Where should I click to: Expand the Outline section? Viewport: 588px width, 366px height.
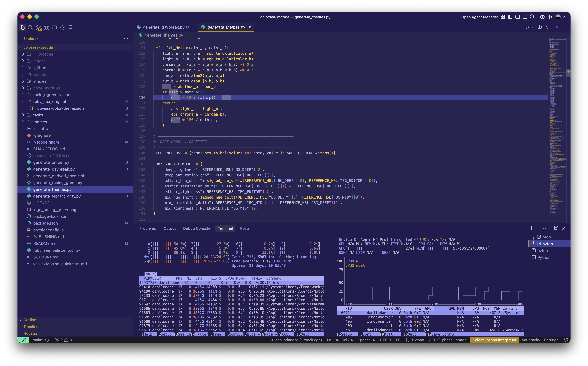click(30, 320)
